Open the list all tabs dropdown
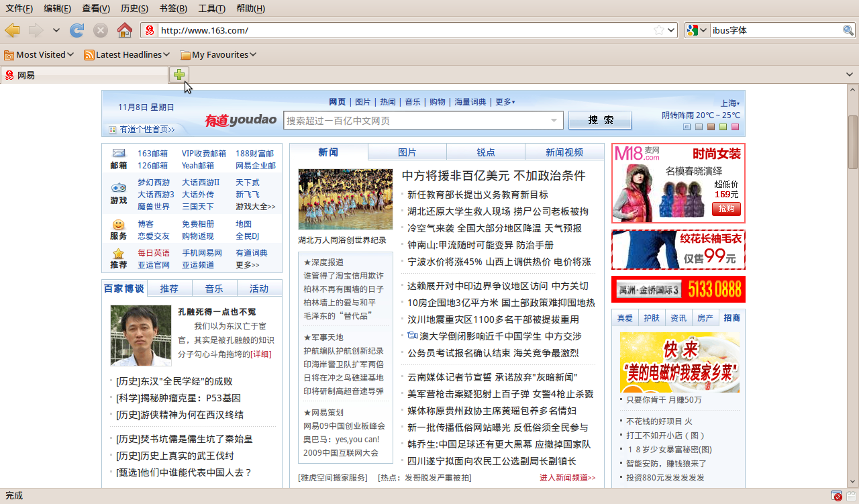 [x=850, y=74]
